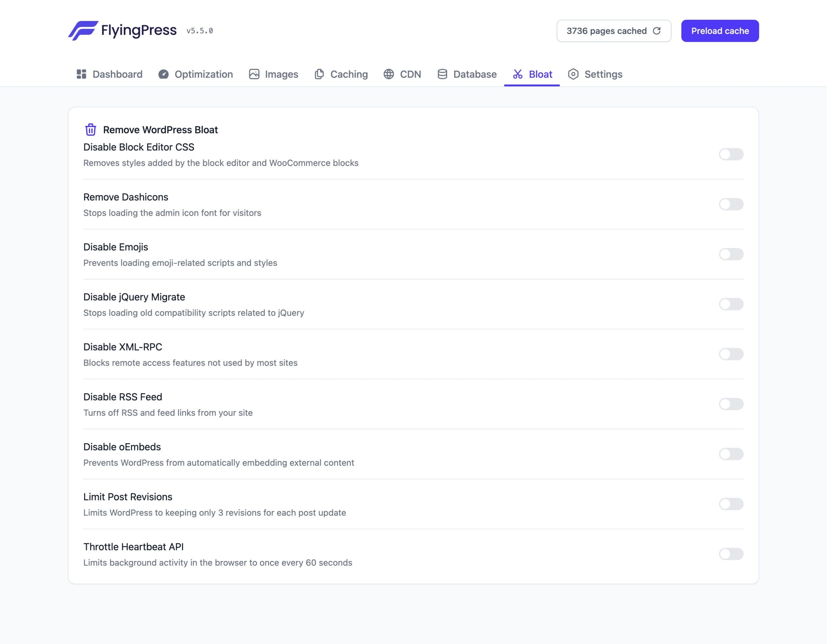Viewport: 827px width, 644px height.
Task: Switch to the Database tab
Action: [467, 74]
